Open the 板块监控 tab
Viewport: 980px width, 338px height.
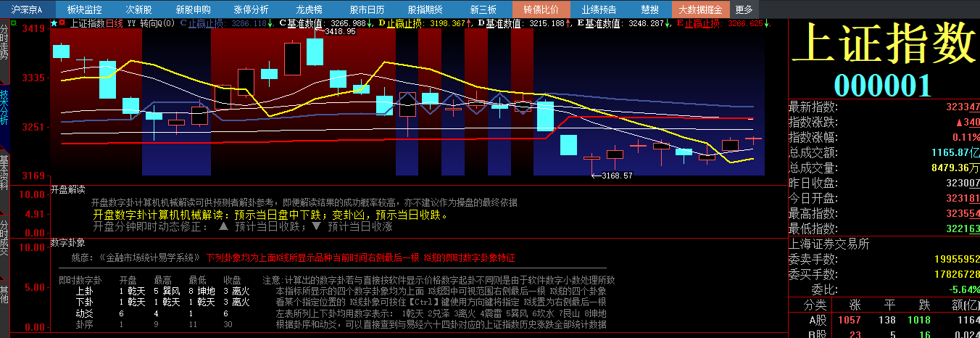(84, 9)
